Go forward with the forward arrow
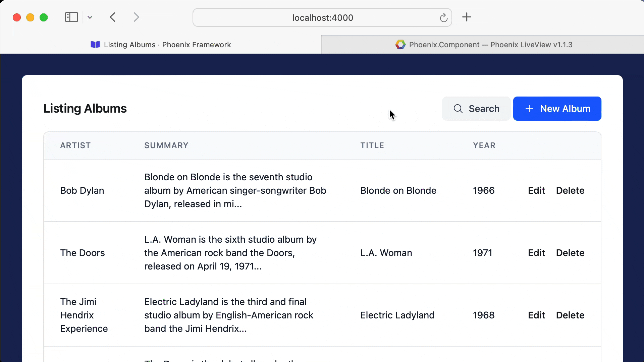The height and width of the screenshot is (362, 644). [136, 17]
